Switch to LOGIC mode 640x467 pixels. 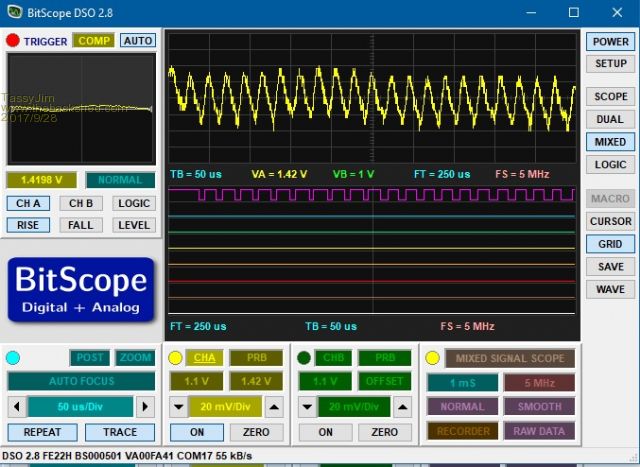coord(610,165)
